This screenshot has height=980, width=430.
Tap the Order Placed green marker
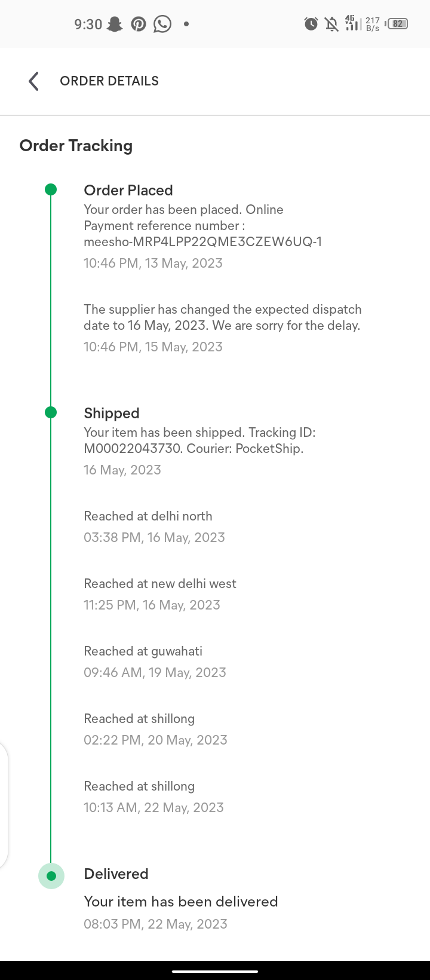coord(51,190)
